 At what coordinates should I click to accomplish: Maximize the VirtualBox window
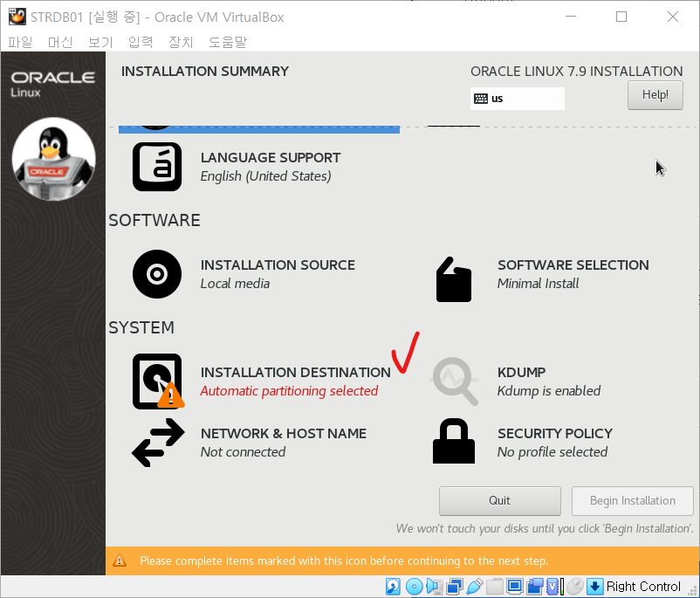pos(621,17)
